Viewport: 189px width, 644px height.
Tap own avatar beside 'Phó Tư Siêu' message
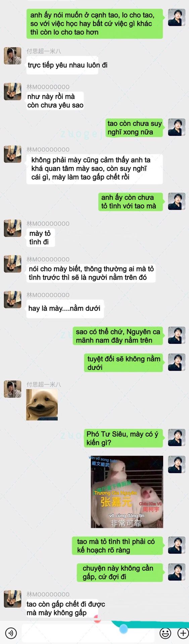coord(177,438)
